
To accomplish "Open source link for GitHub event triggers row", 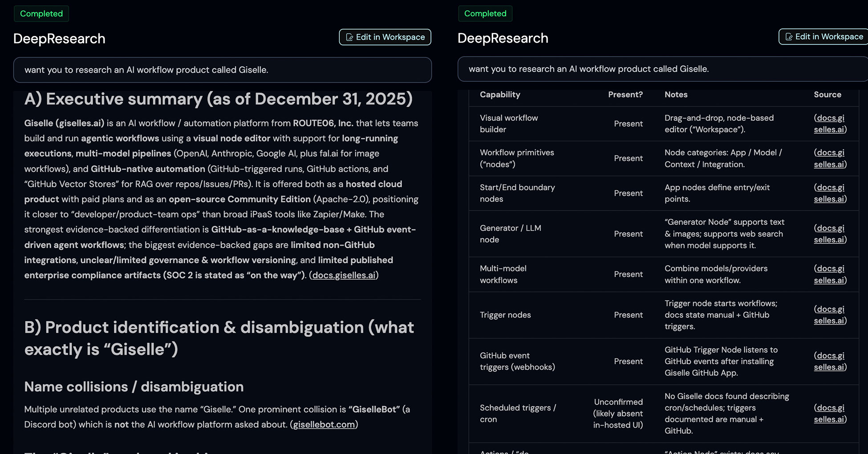I will click(830, 361).
